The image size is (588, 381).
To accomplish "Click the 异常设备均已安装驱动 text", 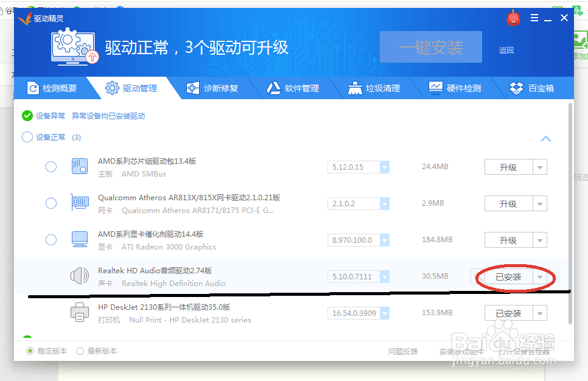I will tap(108, 116).
